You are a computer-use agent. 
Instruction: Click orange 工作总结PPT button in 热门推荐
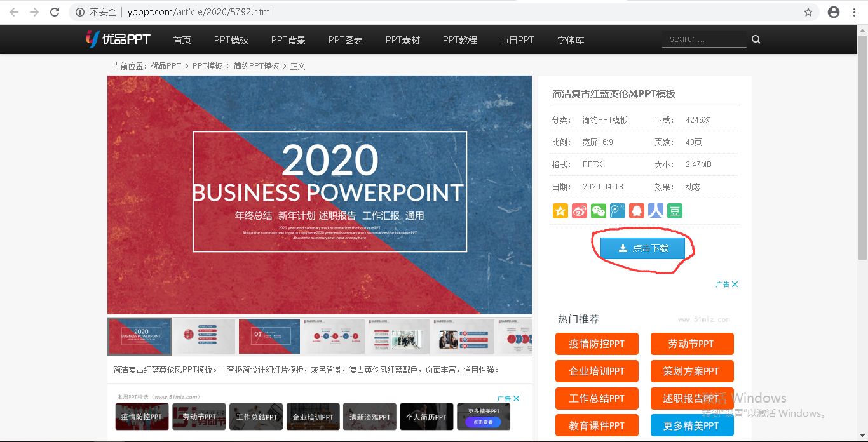(x=597, y=398)
